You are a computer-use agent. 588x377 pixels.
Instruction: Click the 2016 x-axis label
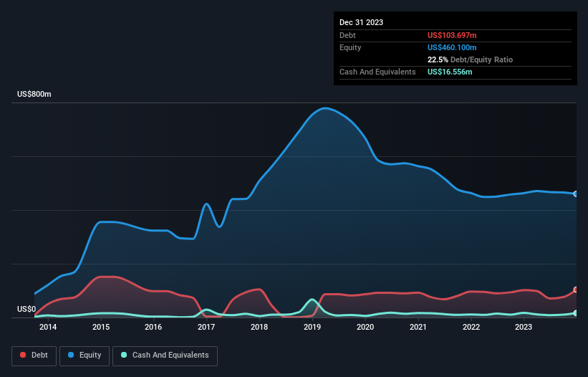pyautogui.click(x=153, y=327)
